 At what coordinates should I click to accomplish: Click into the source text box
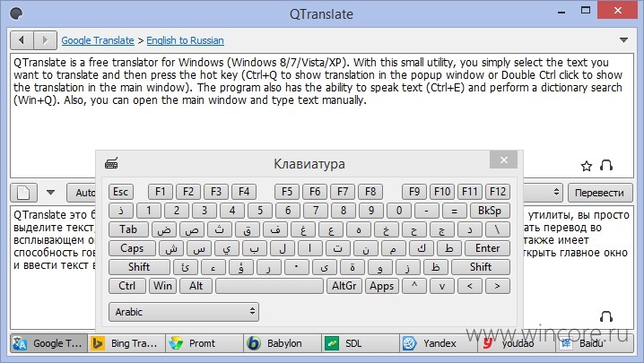(322, 115)
